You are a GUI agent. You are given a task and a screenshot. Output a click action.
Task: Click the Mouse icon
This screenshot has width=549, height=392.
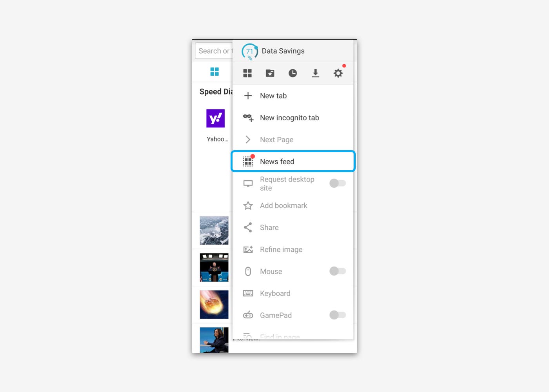[x=248, y=271]
